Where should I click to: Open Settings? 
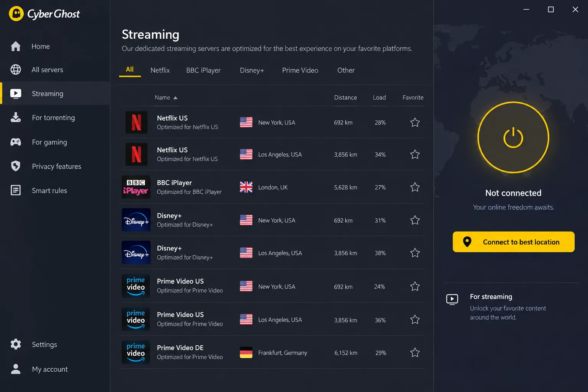55,344
